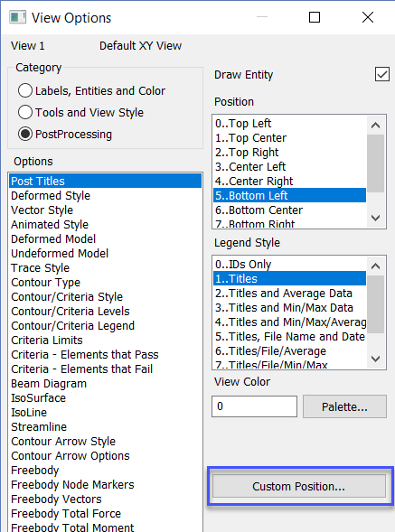Select Streamline option
This screenshot has height=532, width=395.
click(x=105, y=427)
